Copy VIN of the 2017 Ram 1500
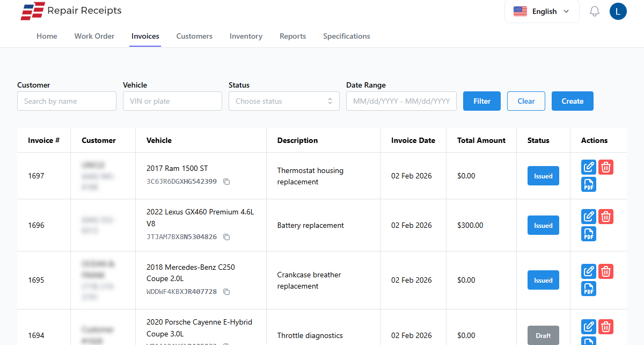The height and width of the screenshot is (345, 644). pyautogui.click(x=226, y=182)
